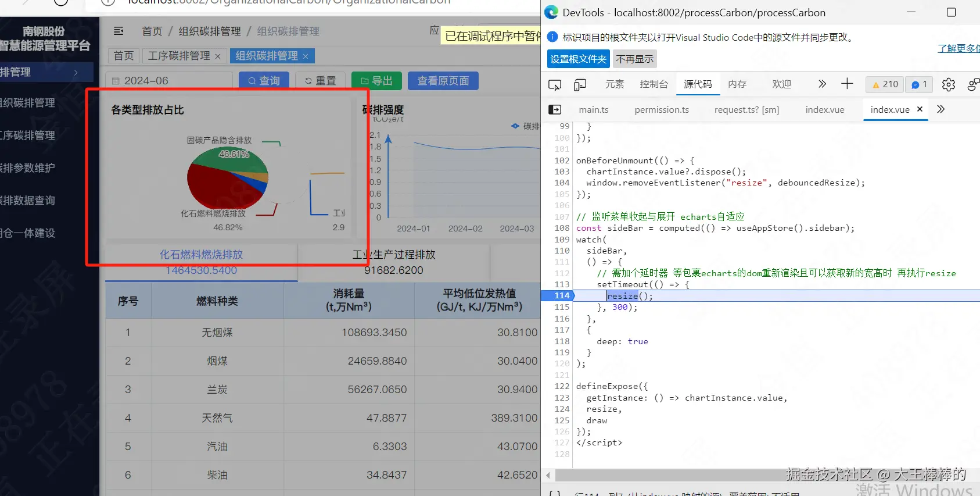The image size is (980, 496).
Task: Toggle the Sources navigator pane icon
Action: point(555,109)
